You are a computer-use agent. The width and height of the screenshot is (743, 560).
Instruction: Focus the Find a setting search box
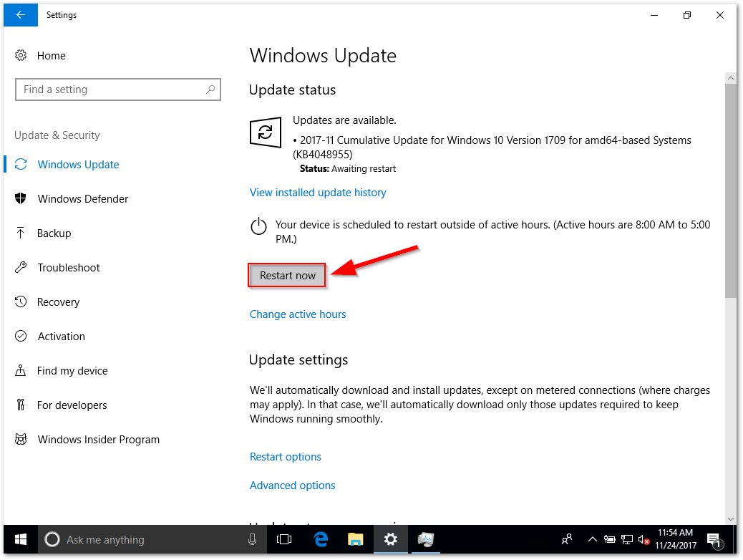[118, 89]
